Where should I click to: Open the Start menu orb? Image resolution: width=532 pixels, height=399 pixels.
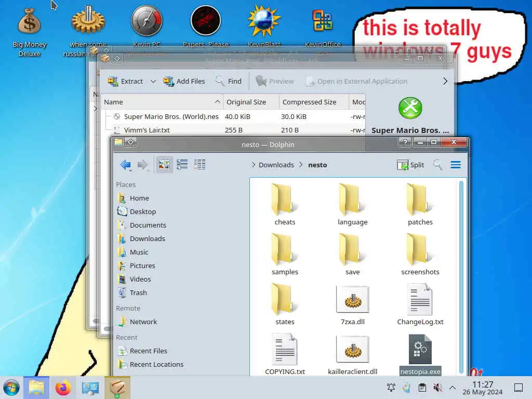click(x=11, y=388)
